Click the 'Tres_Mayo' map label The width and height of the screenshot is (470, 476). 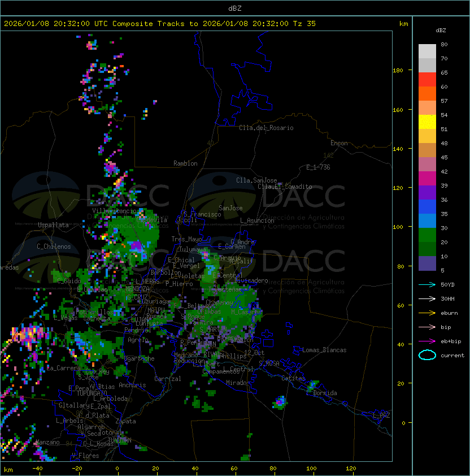click(186, 239)
